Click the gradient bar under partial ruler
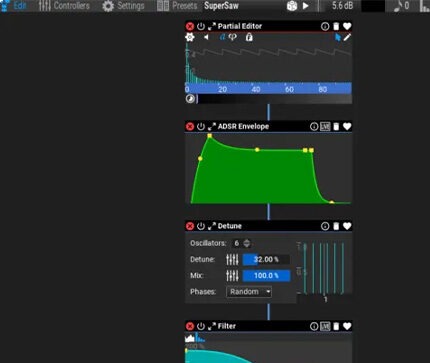 (x=274, y=99)
